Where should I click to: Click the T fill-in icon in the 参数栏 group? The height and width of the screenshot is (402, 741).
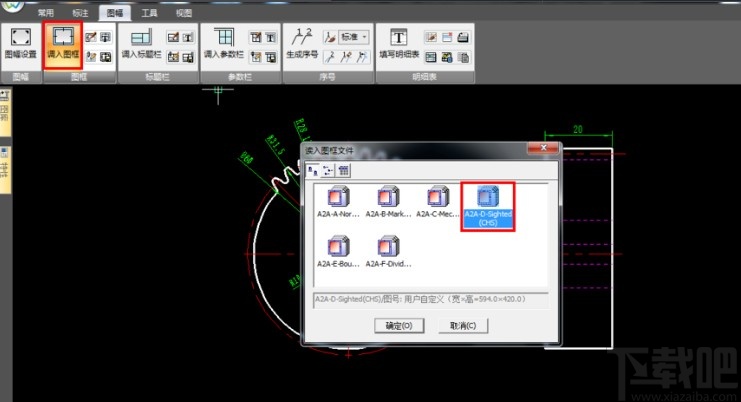click(271, 37)
